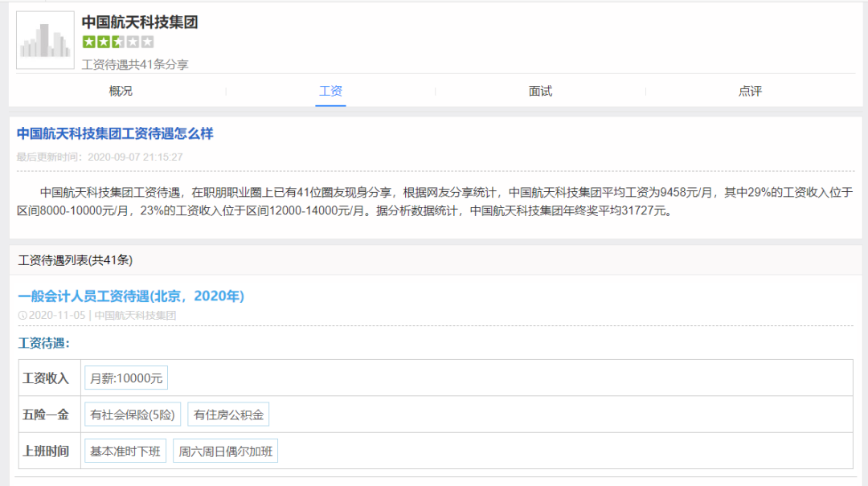The height and width of the screenshot is (486, 868).
Task: Click the 中国航天科技集团 company title
Action: click(x=140, y=22)
